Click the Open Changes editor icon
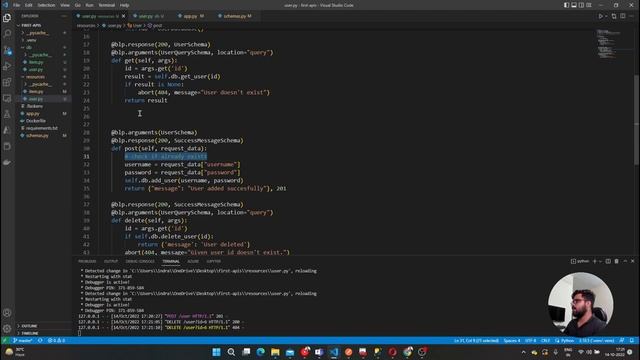640x360 pixels. coord(614,16)
